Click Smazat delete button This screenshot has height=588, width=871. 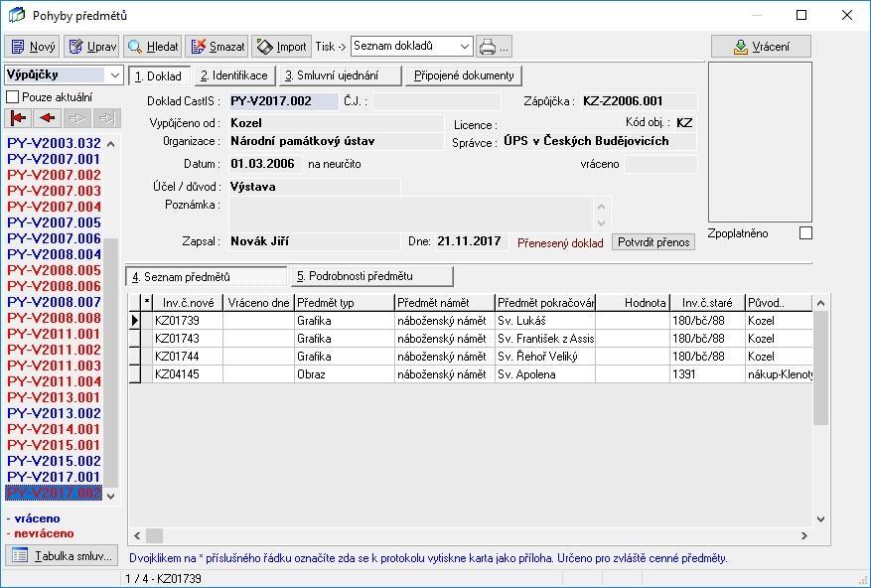point(217,47)
